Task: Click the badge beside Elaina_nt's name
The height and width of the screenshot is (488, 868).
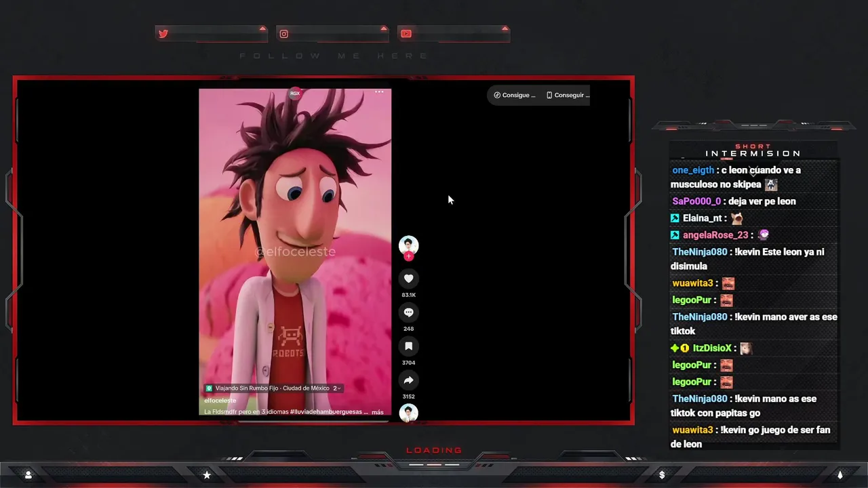Action: [x=675, y=218]
